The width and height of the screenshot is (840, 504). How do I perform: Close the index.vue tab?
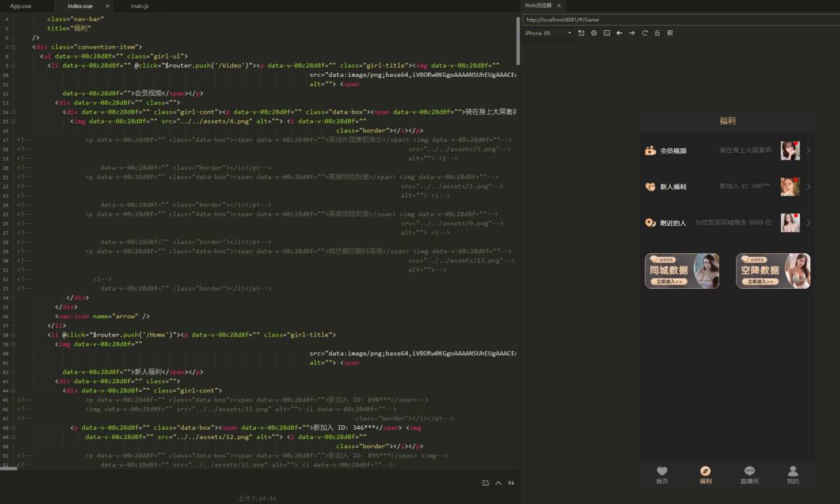108,6
